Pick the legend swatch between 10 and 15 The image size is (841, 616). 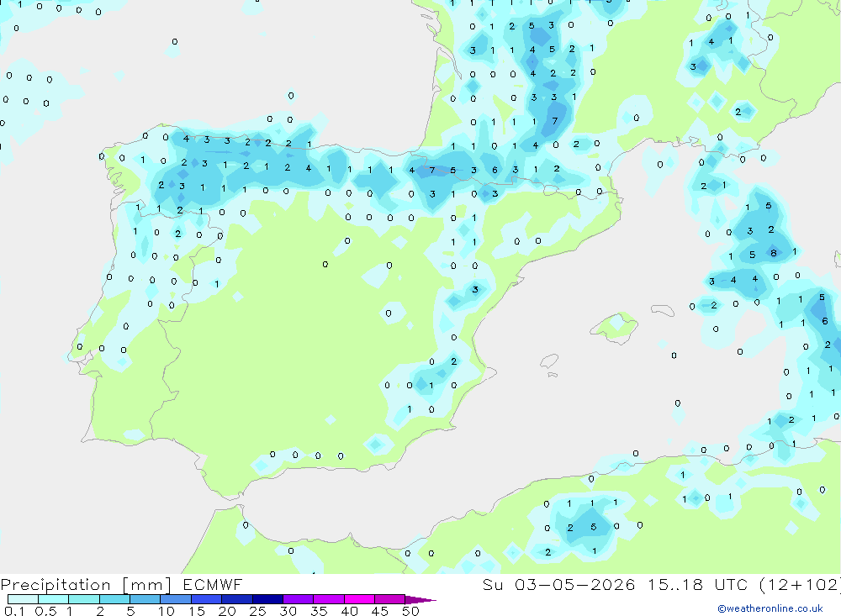pyautogui.click(x=176, y=599)
